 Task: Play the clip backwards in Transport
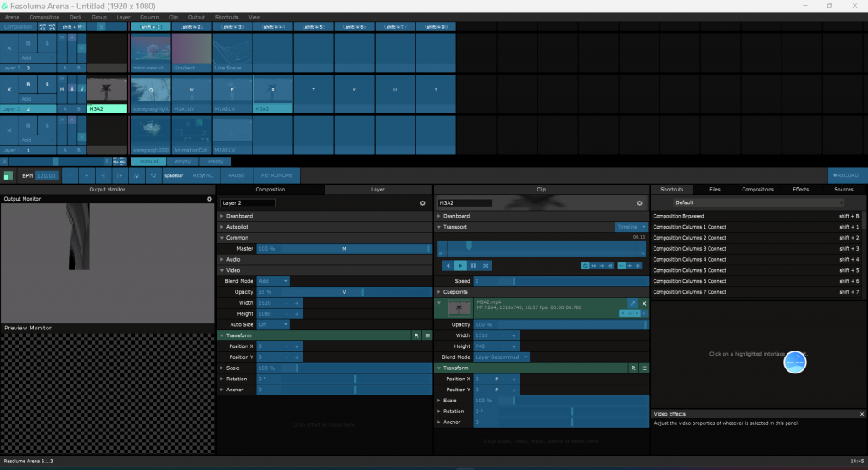click(x=448, y=266)
